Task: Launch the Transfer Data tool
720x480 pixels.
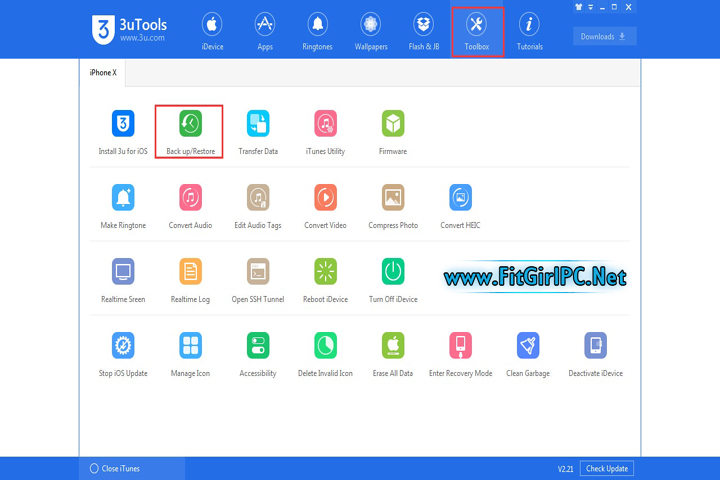Action: coord(258,124)
